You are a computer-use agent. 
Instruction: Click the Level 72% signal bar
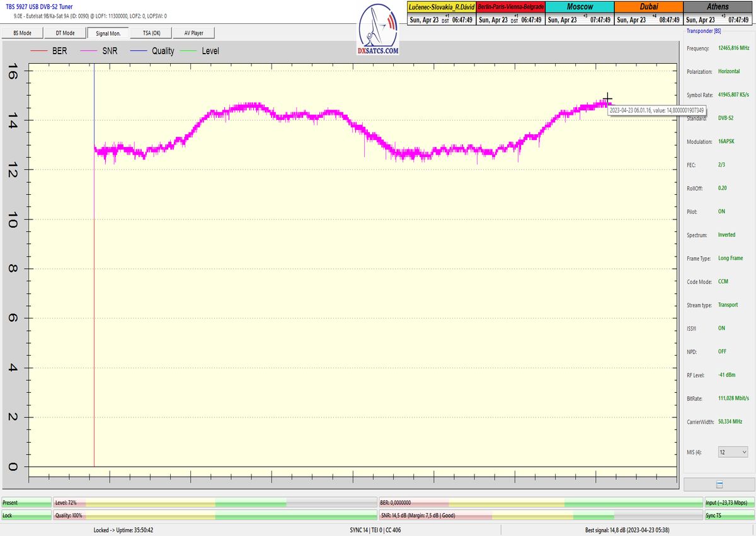pyautogui.click(x=214, y=503)
